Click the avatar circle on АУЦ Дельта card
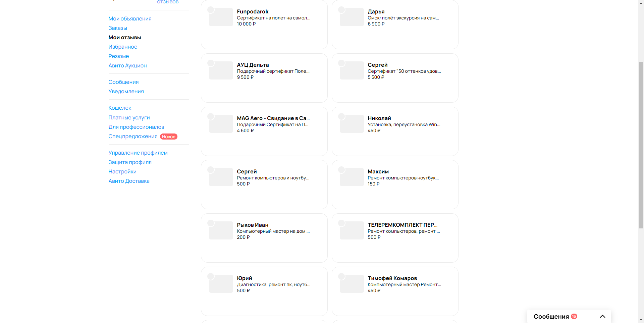This screenshot has width=644, height=323. point(211,63)
